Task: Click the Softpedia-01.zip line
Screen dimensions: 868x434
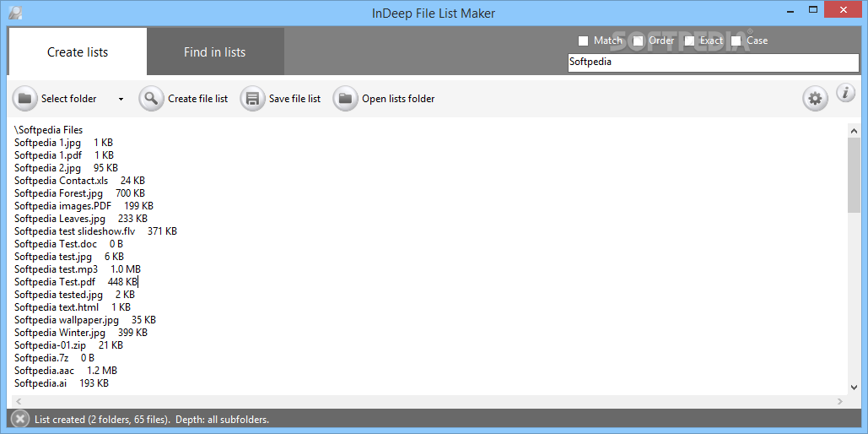Action: pos(68,345)
